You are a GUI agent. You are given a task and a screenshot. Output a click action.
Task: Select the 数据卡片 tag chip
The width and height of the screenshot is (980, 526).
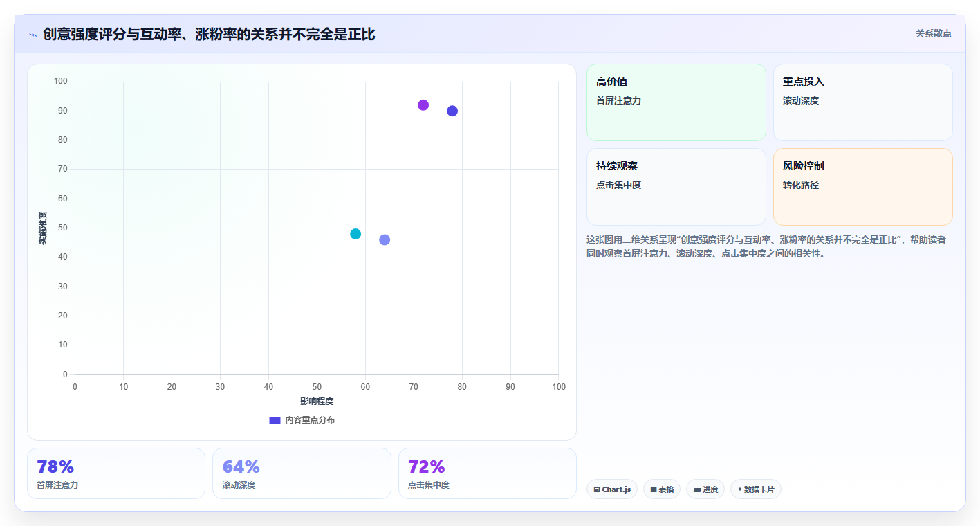tap(755, 489)
